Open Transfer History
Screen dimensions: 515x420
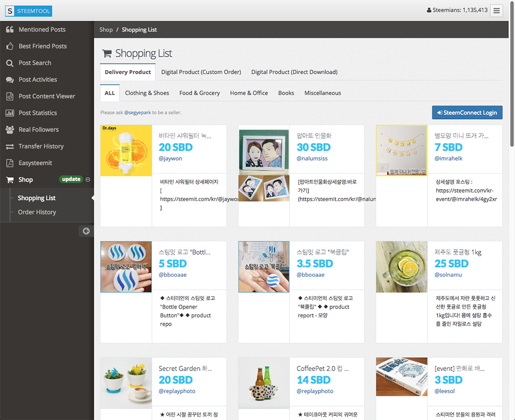click(x=41, y=146)
